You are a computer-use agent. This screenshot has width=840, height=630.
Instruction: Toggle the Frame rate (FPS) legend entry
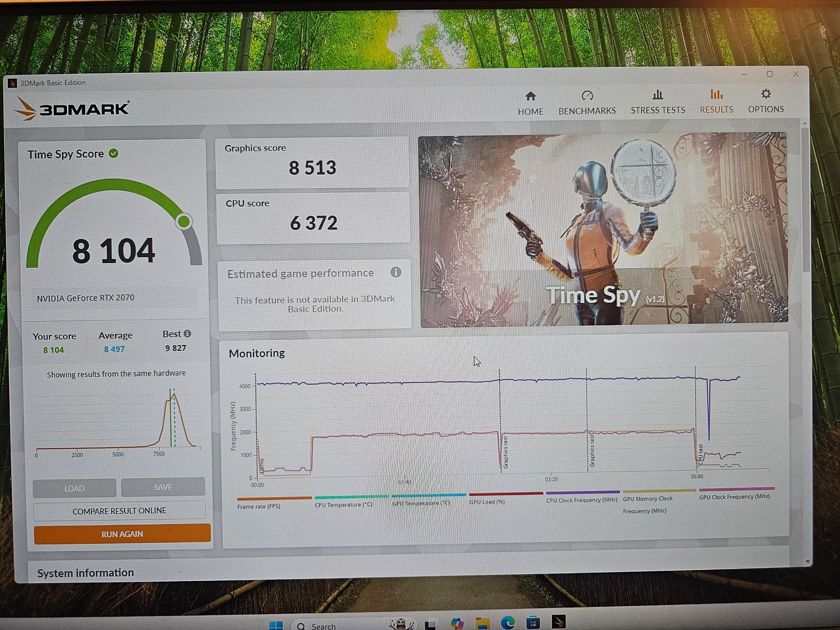point(274,503)
